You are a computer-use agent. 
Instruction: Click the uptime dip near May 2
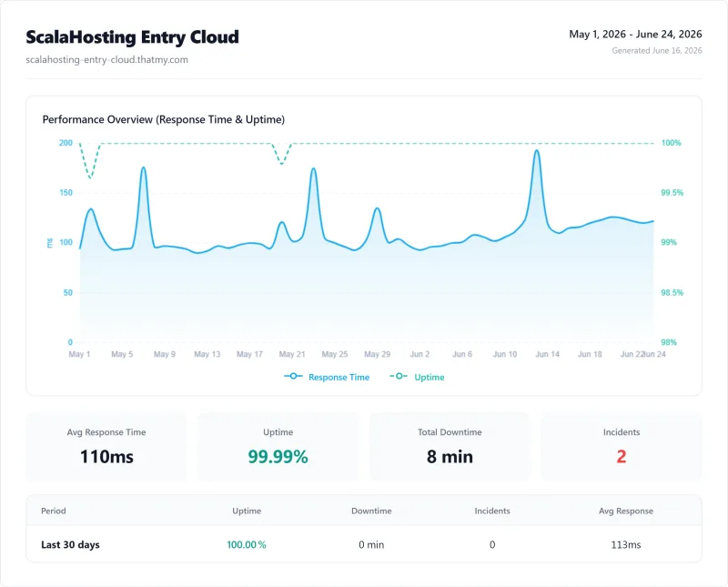90,177
